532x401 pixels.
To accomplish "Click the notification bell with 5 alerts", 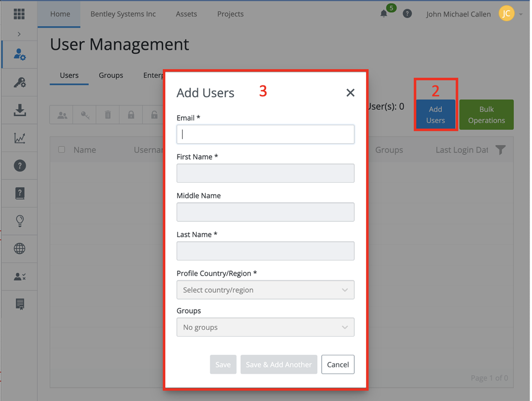I will [x=384, y=13].
